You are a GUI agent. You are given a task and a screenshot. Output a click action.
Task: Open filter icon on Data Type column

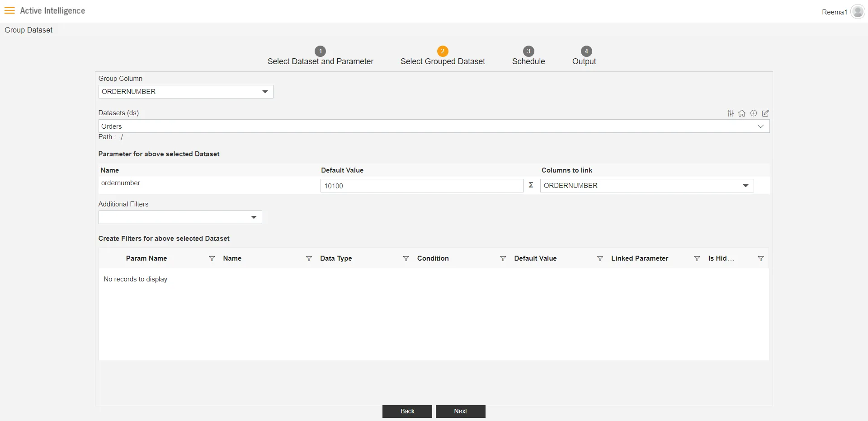click(406, 259)
